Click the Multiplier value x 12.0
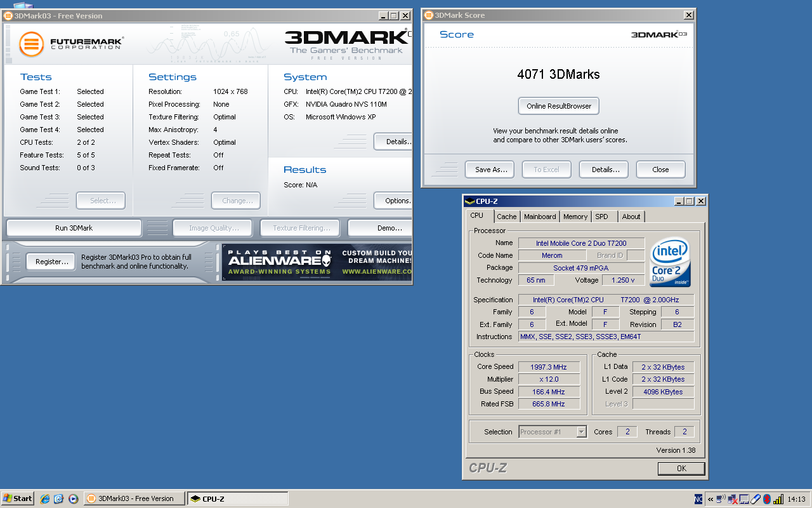The image size is (812, 508). [549, 379]
